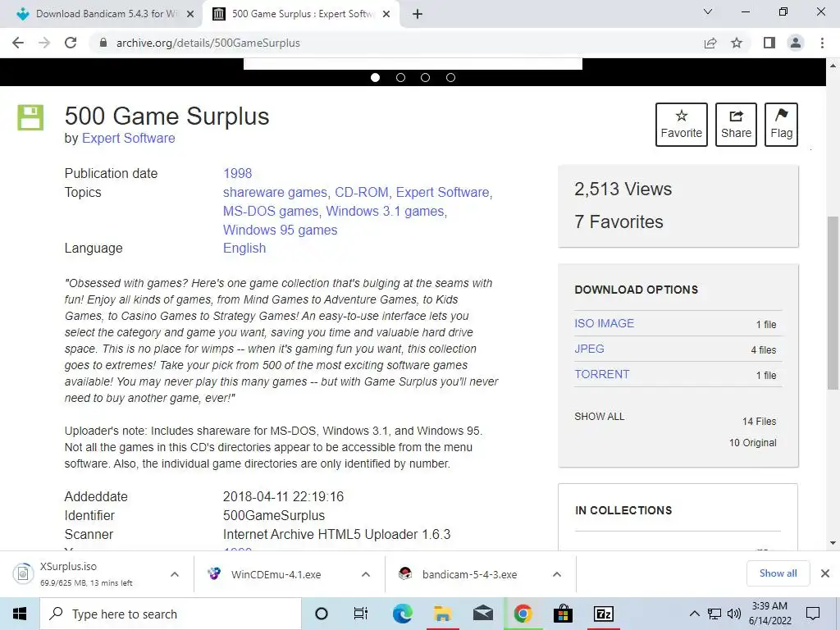The image size is (840, 630).
Task: Click the address bar URL field
Action: pyautogui.click(x=396, y=43)
